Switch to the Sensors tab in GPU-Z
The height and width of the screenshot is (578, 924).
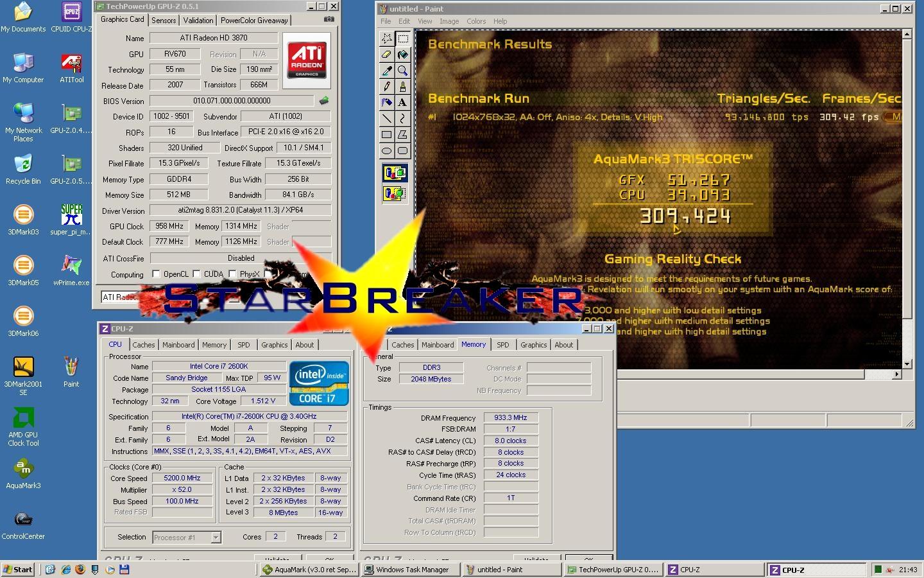tap(164, 21)
